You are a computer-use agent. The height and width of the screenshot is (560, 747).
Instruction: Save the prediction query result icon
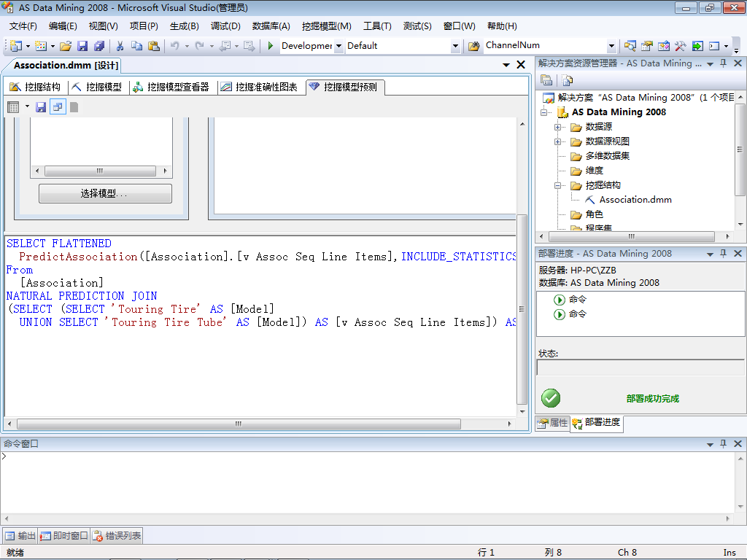[41, 107]
